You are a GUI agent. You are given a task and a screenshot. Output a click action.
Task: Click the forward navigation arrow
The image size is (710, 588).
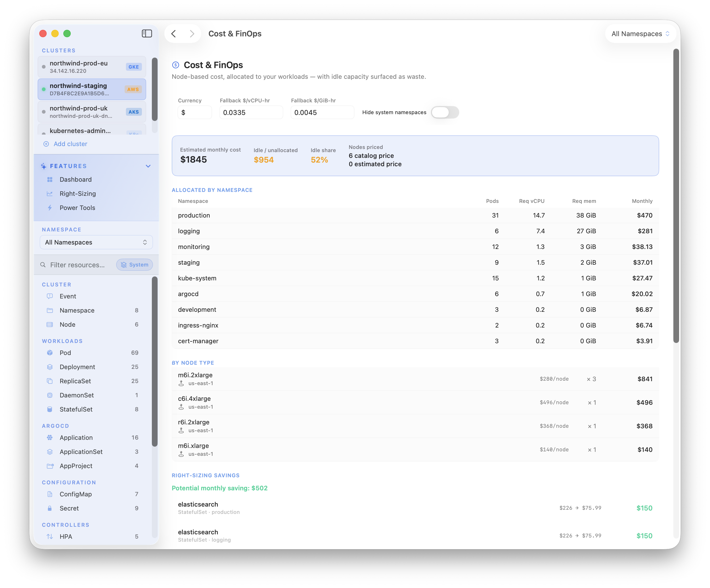click(x=192, y=34)
